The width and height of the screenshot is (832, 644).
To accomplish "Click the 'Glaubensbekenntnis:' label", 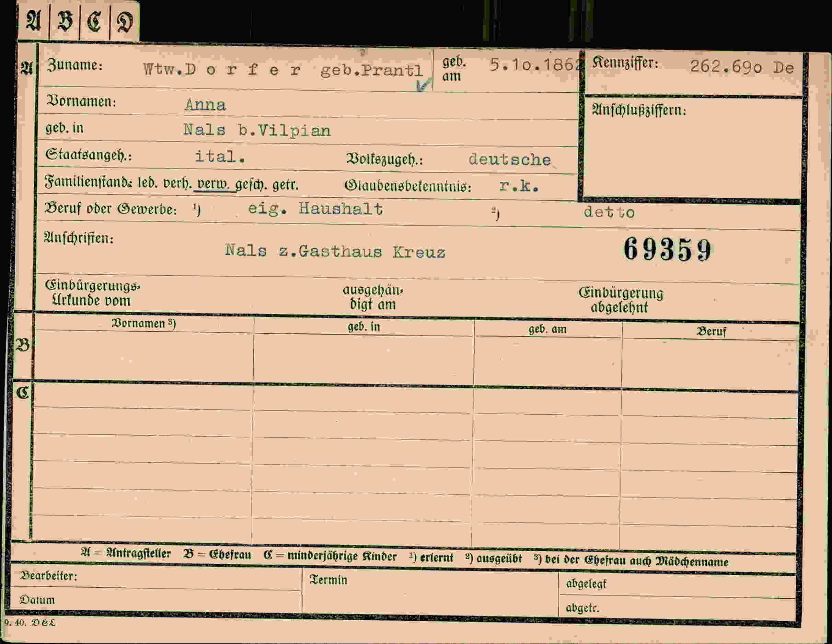I will pyautogui.click(x=408, y=186).
